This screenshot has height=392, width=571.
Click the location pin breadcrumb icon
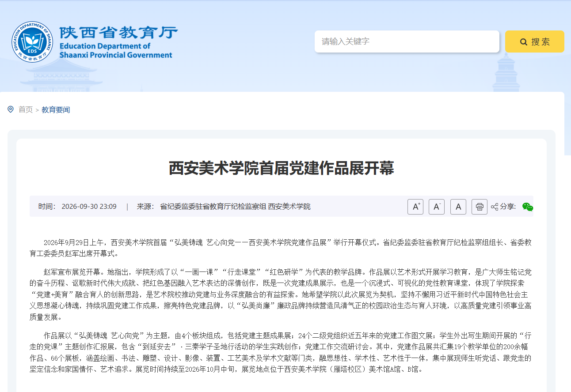click(x=11, y=109)
